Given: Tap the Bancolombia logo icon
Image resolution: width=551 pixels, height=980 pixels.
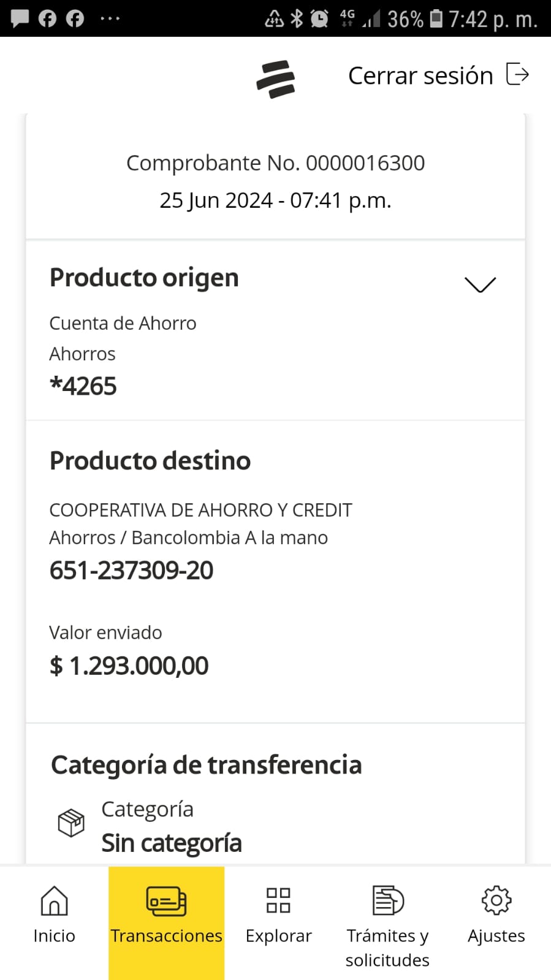Looking at the screenshot, I should pyautogui.click(x=276, y=79).
